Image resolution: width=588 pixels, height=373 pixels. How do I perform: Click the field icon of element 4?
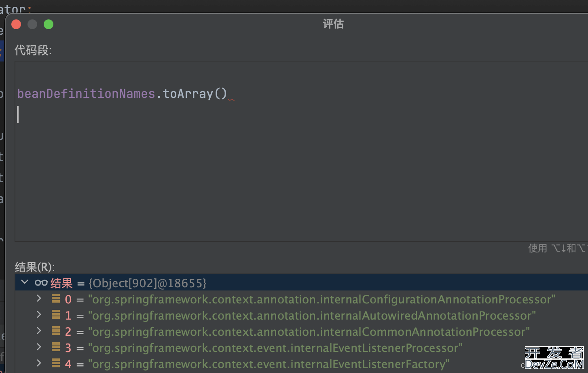pos(56,363)
